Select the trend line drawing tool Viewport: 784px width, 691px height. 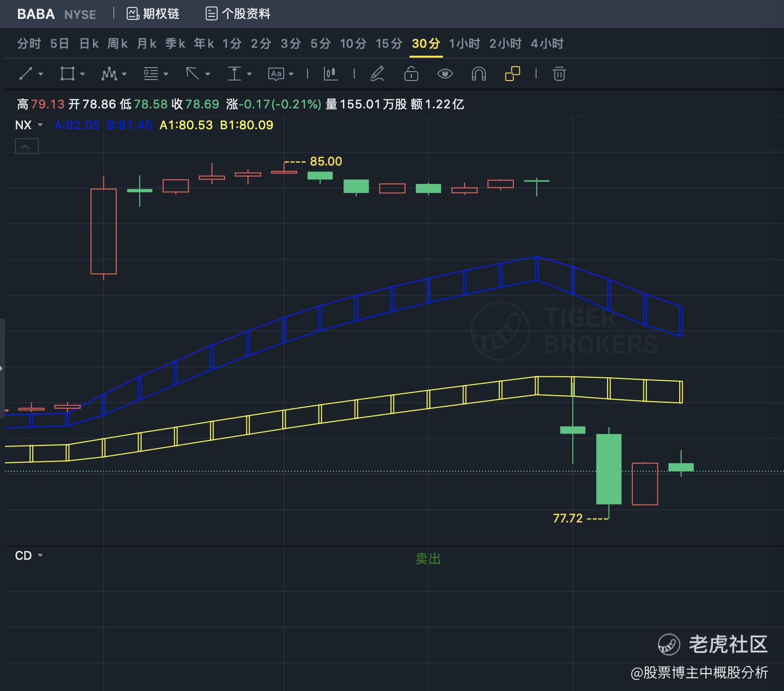[25, 74]
